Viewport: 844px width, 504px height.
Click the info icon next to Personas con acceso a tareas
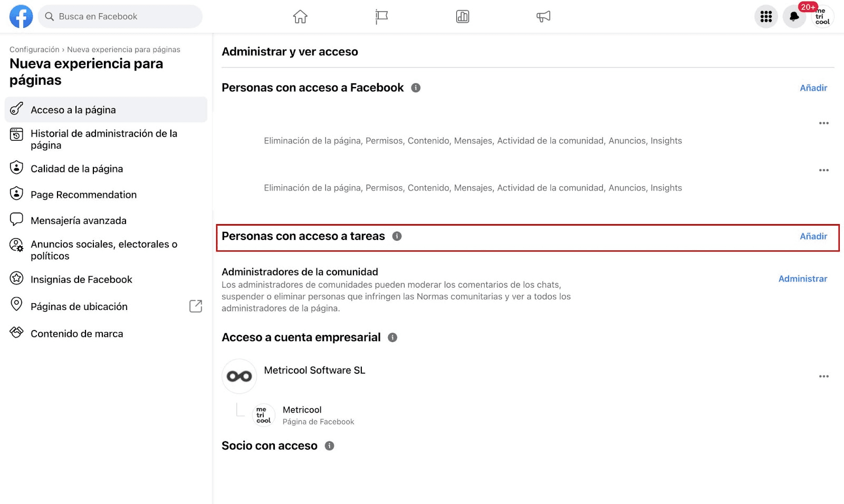[397, 237]
